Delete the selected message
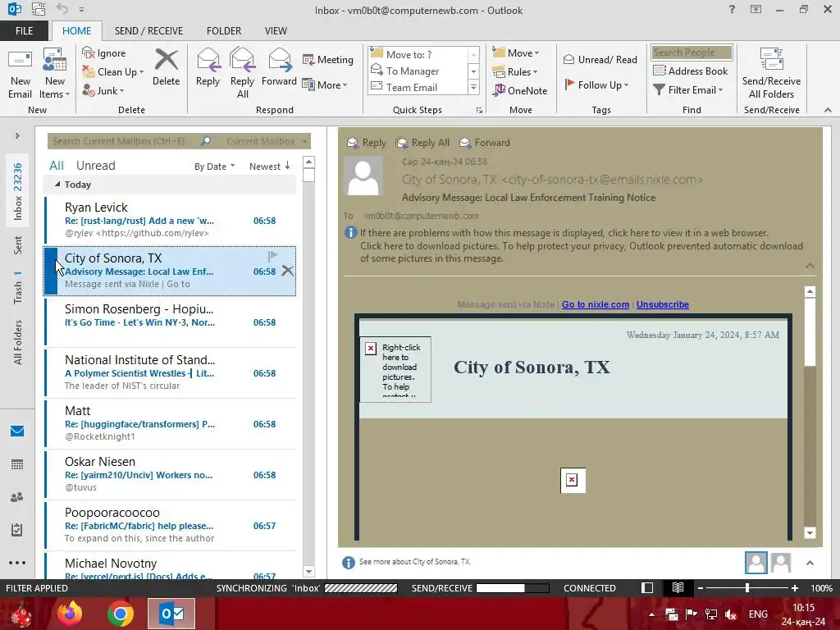 tap(166, 67)
